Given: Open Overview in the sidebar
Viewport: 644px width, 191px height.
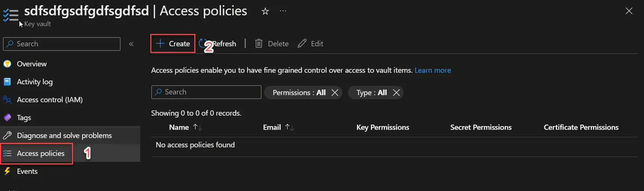Looking at the screenshot, I should pos(32,64).
